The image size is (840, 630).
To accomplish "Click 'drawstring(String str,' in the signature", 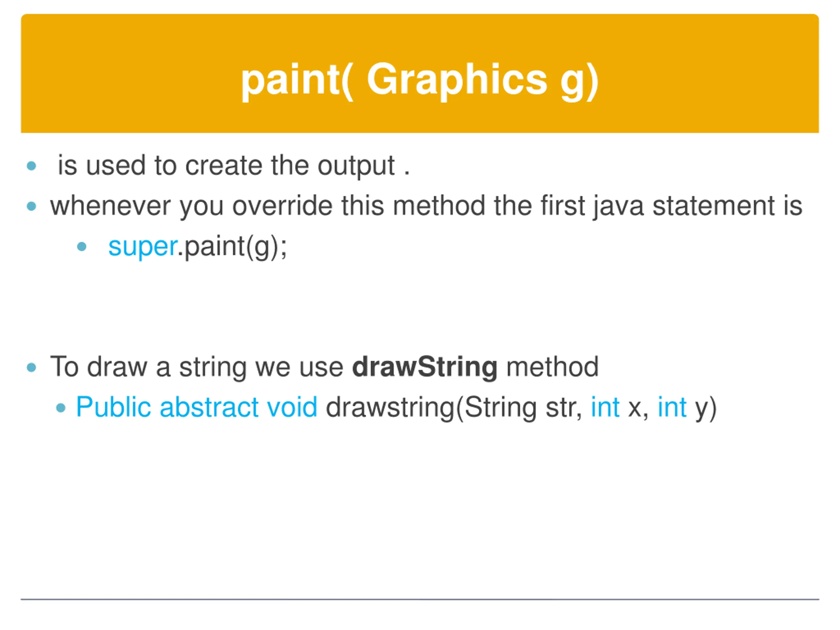I will [454, 408].
